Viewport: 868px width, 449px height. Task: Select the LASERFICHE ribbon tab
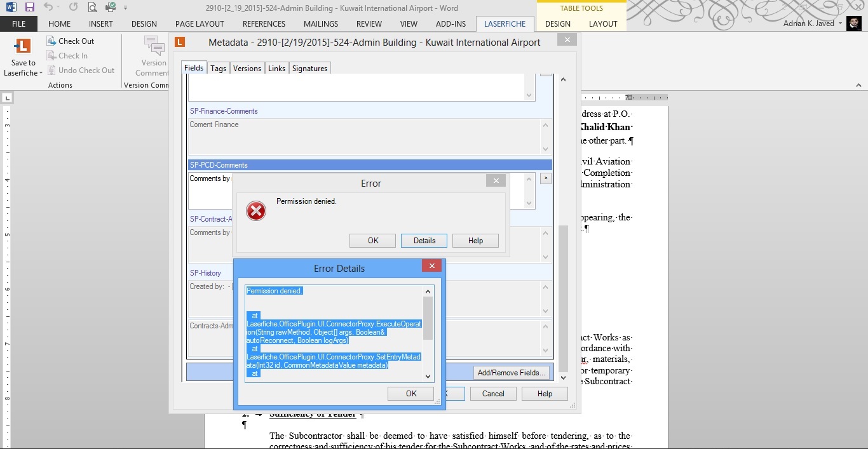point(505,23)
